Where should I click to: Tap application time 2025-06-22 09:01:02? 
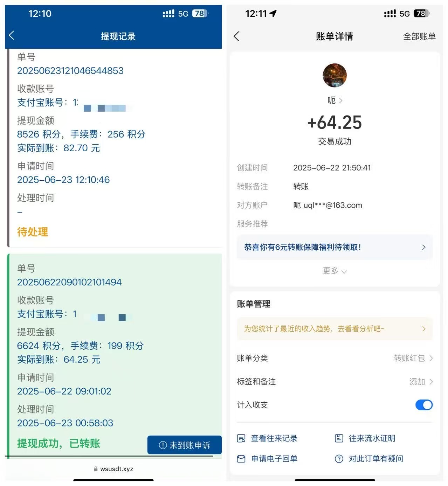coord(64,391)
